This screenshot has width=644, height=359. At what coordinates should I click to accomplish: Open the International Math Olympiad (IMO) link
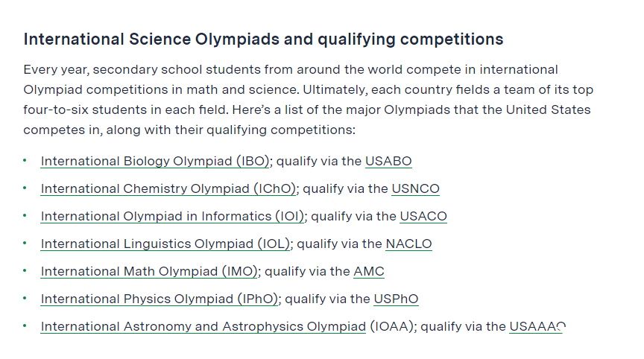point(149,271)
